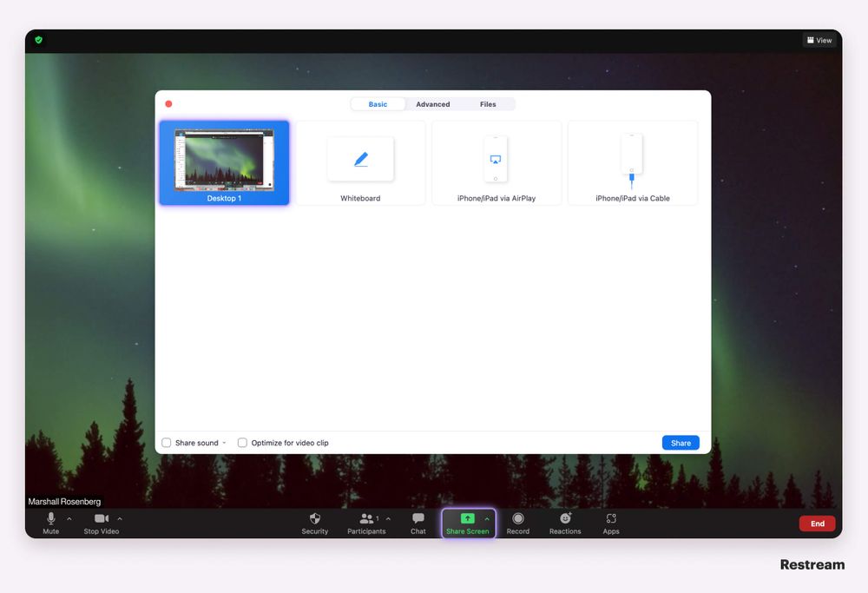Open the Reactions picker

pos(564,523)
